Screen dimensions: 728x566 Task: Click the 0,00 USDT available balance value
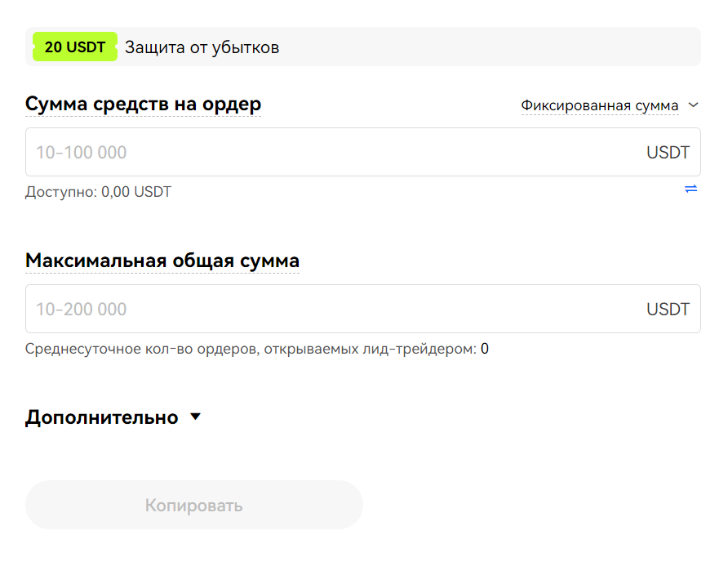pos(136,192)
